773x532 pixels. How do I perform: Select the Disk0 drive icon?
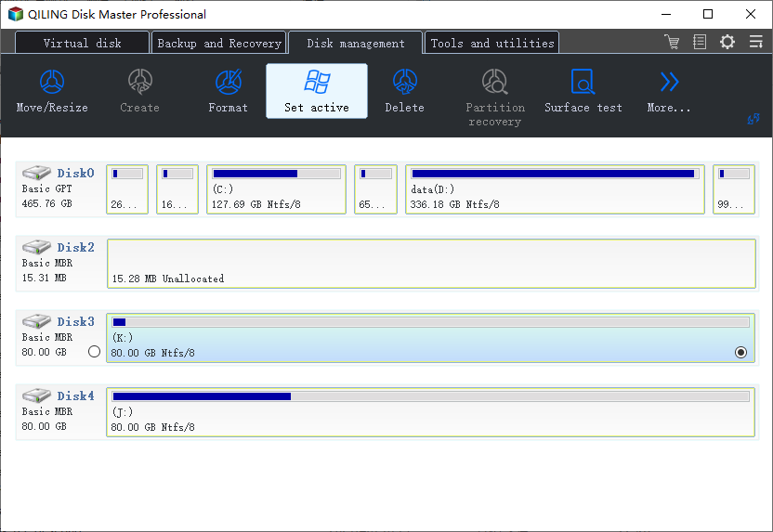point(36,173)
